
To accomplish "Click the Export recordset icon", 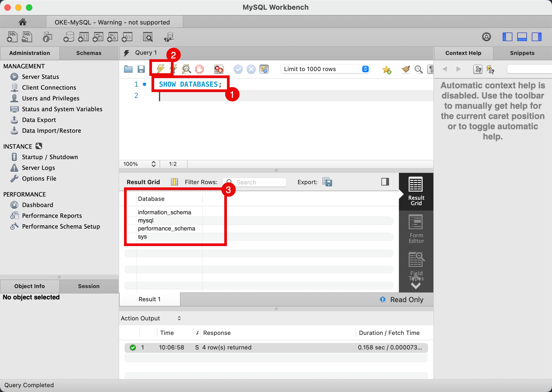I will pos(327,182).
